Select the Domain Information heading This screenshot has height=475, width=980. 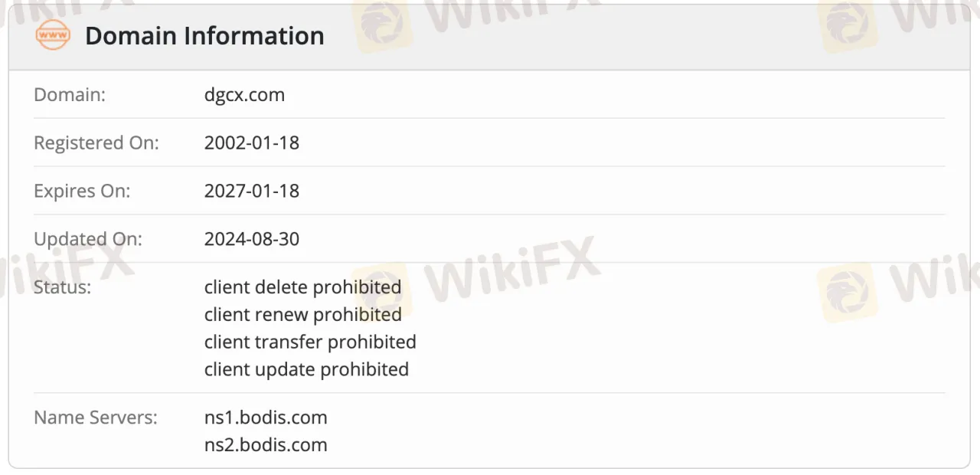point(204,35)
